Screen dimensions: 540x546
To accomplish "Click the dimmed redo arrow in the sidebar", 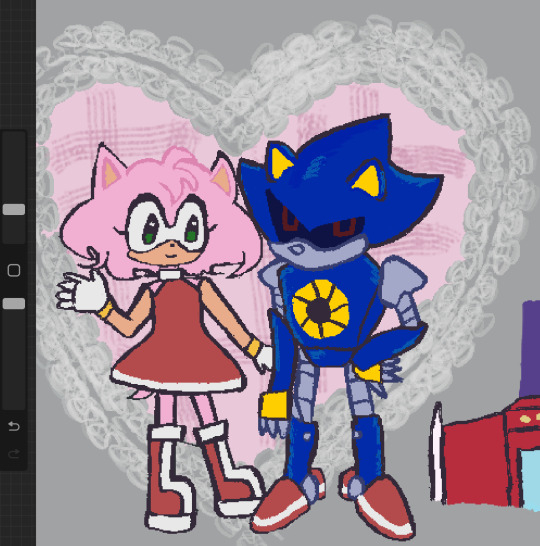I will (14, 453).
